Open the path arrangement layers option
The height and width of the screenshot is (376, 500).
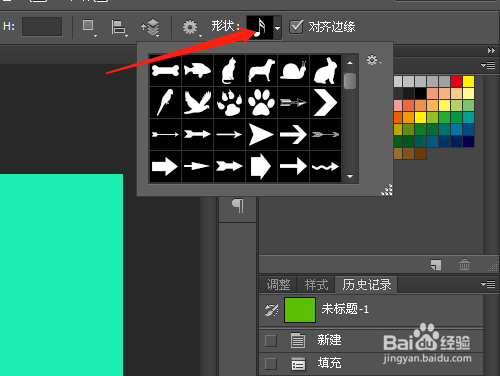[x=150, y=27]
